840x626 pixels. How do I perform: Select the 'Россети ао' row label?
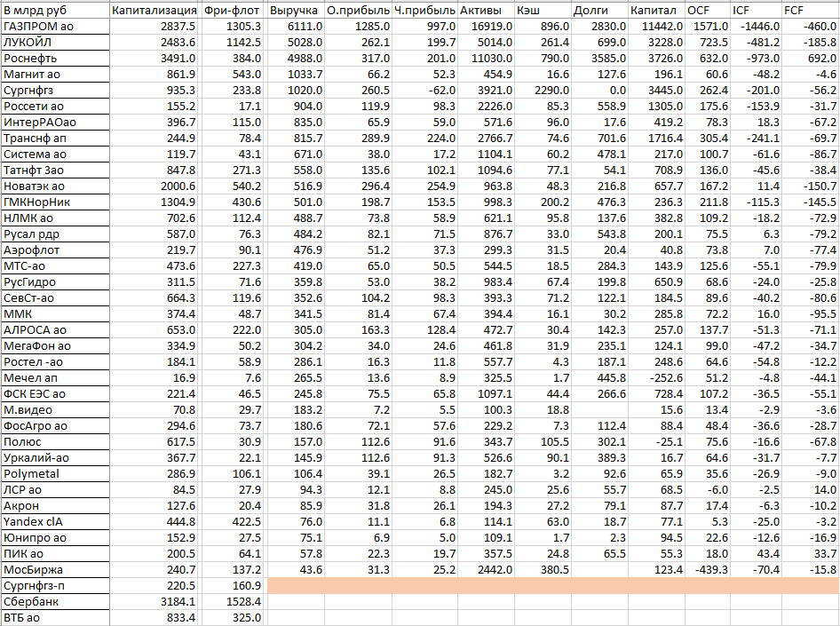pyautogui.click(x=55, y=107)
